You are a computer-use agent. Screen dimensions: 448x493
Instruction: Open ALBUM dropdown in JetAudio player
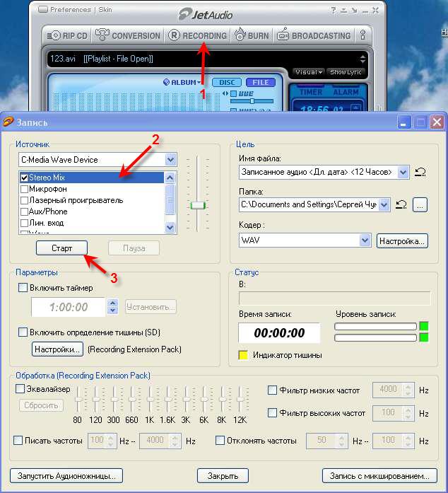click(x=182, y=82)
